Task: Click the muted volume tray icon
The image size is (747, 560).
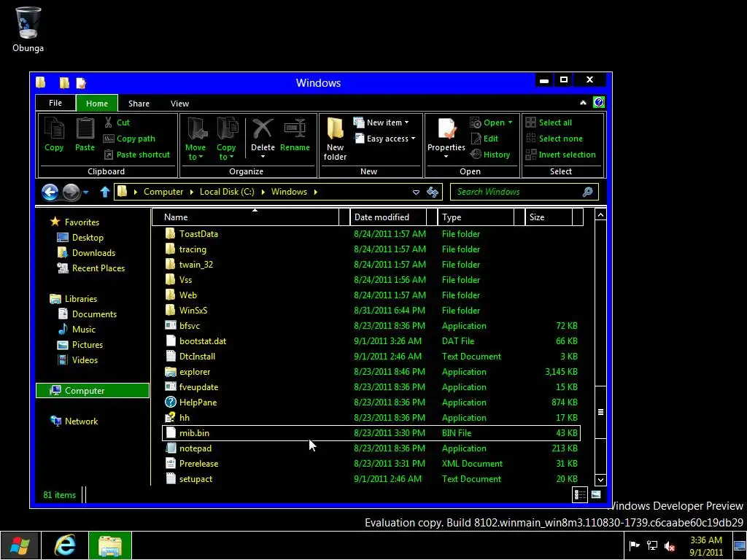Action: (x=670, y=546)
